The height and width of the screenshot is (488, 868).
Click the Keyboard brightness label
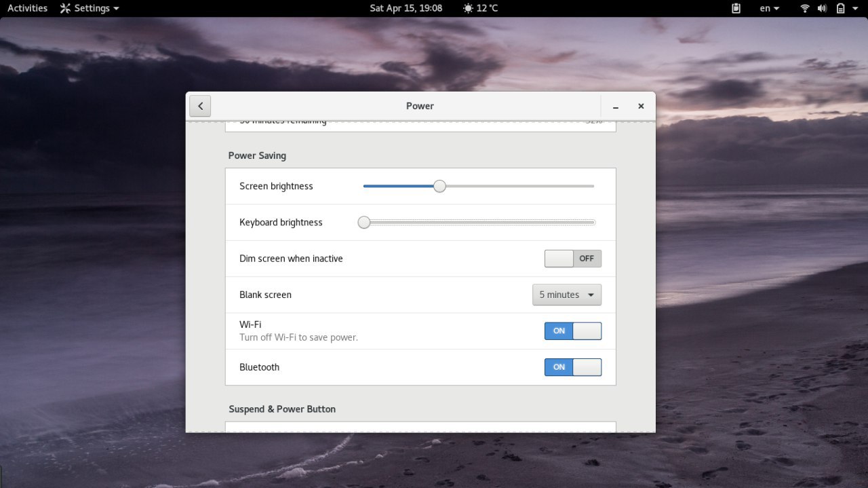pyautogui.click(x=281, y=223)
